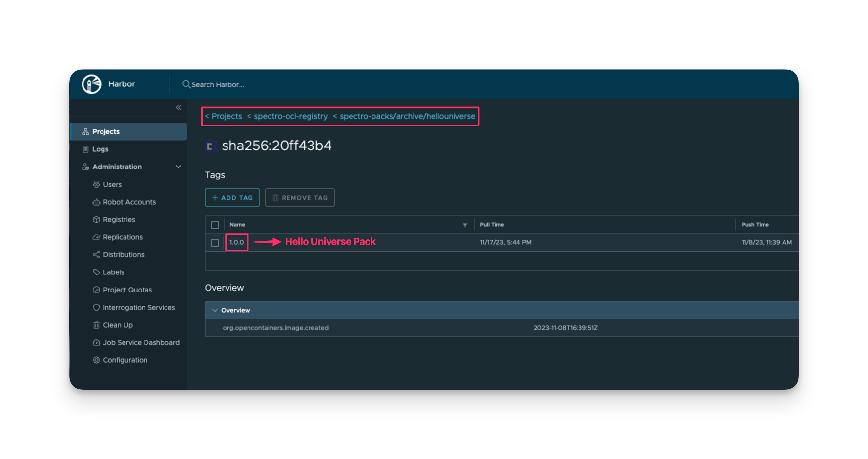The image size is (868, 459).
Task: Click the Harbor lighthouse logo
Action: [91, 84]
